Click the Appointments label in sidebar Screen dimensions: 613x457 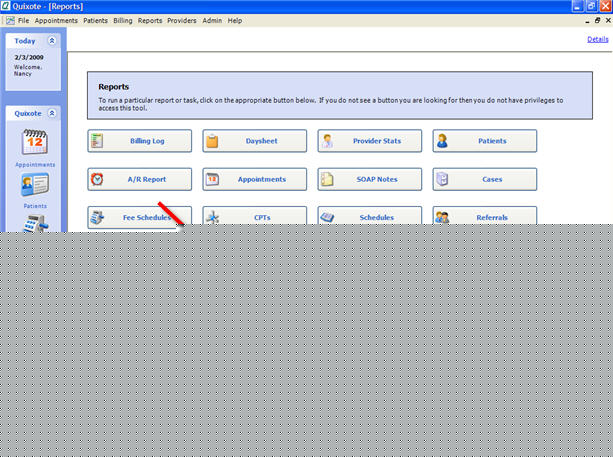point(35,165)
